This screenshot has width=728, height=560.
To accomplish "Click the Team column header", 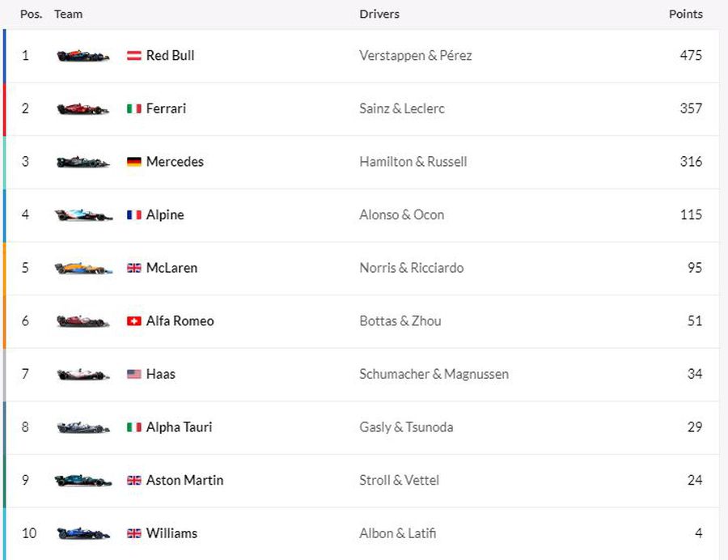I will coord(68,14).
